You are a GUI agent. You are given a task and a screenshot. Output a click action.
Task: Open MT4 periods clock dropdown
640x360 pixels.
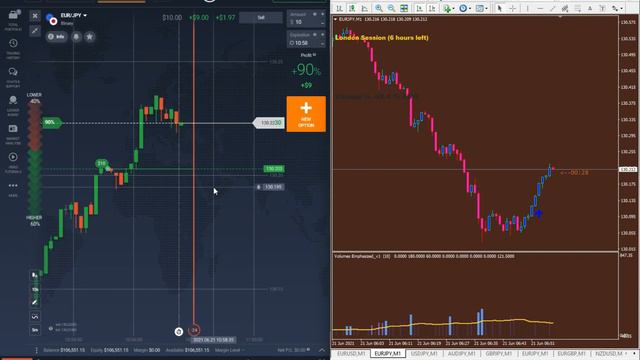click(464, 8)
